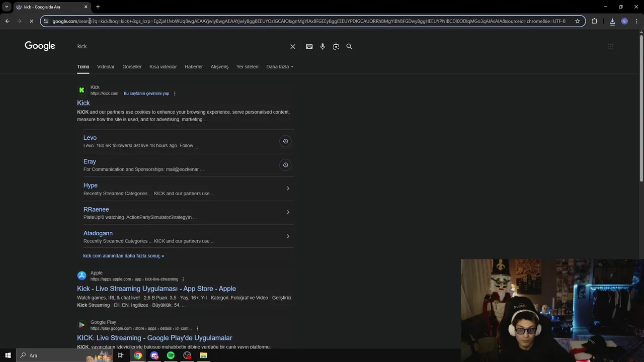Click the Google logo

pyautogui.click(x=40, y=46)
